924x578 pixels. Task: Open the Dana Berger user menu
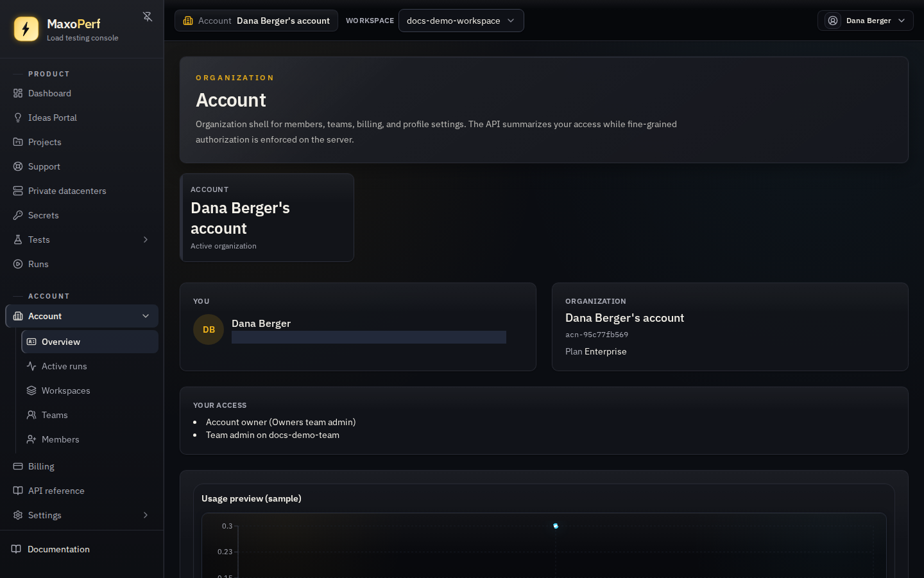865,21
